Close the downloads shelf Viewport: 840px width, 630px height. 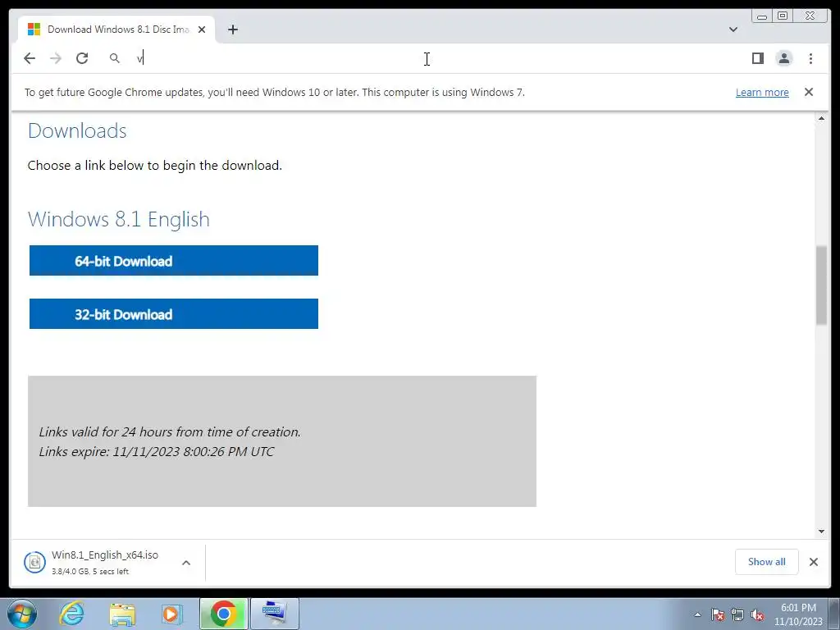[x=813, y=561]
